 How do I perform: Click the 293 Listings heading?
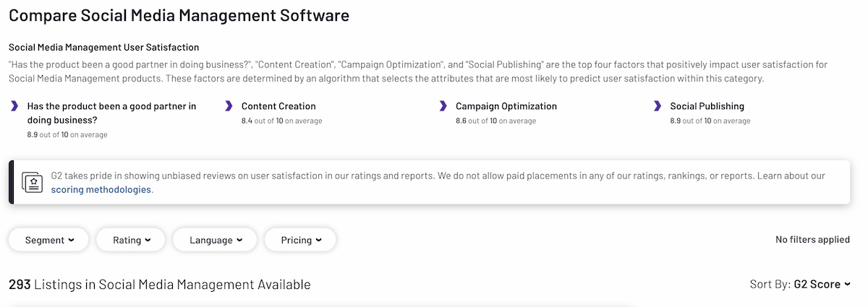(160, 285)
